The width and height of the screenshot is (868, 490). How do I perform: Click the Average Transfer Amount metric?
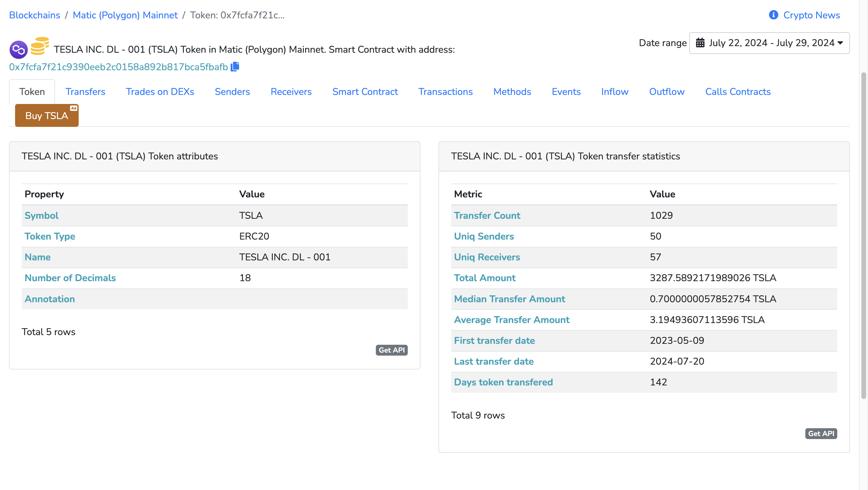pyautogui.click(x=511, y=319)
